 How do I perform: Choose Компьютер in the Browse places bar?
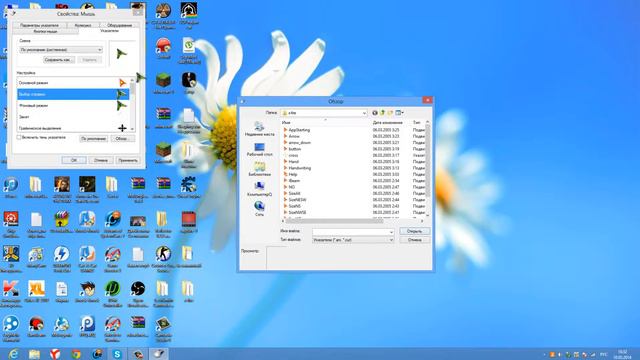tap(259, 189)
